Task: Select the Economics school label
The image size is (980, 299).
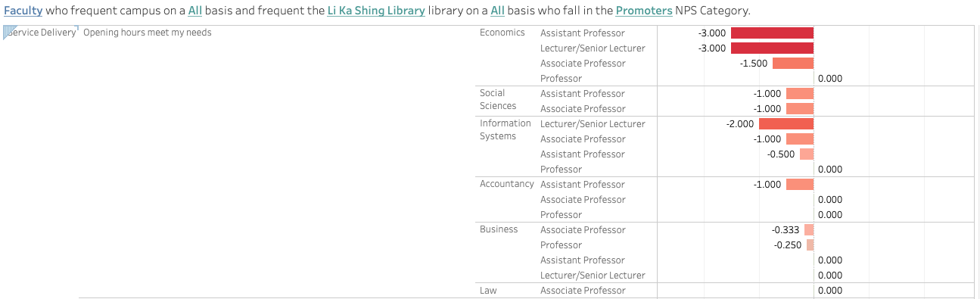Action: click(x=502, y=33)
